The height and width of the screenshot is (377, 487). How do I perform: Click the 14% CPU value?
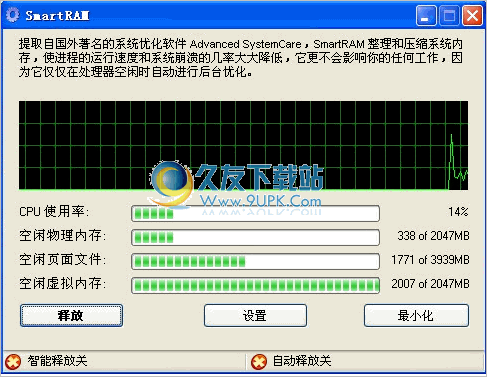click(458, 212)
